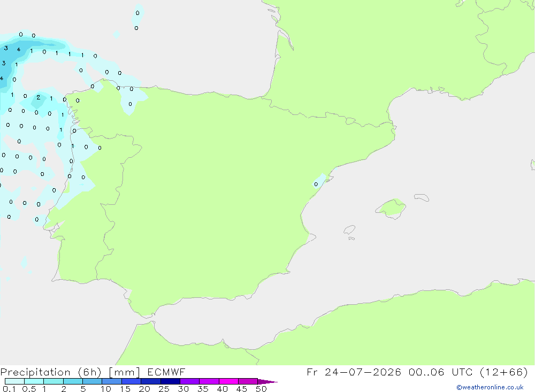535x392 pixels.
Task: Click the 20–25 mm dark blue swatch
Action: point(151,381)
